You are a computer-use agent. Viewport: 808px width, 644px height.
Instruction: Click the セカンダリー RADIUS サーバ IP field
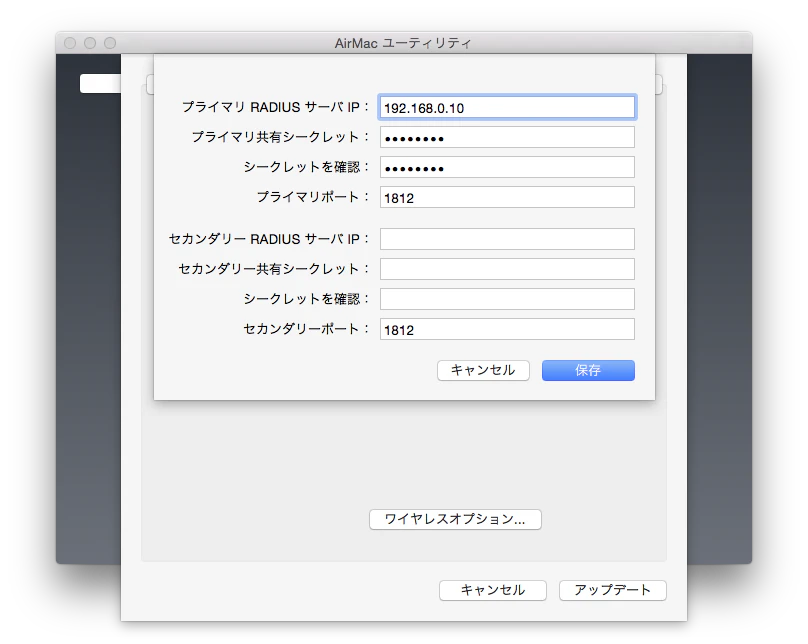(507, 239)
